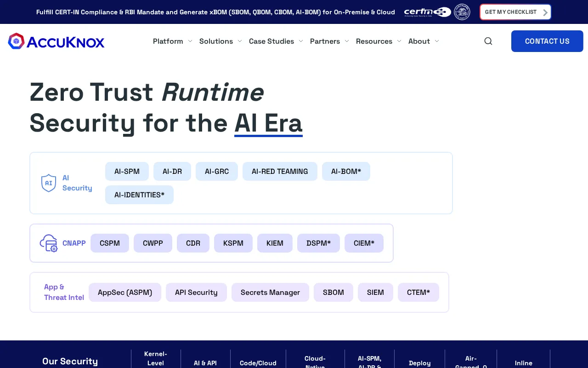
Task: Select the DSPM* chip
Action: (318, 243)
